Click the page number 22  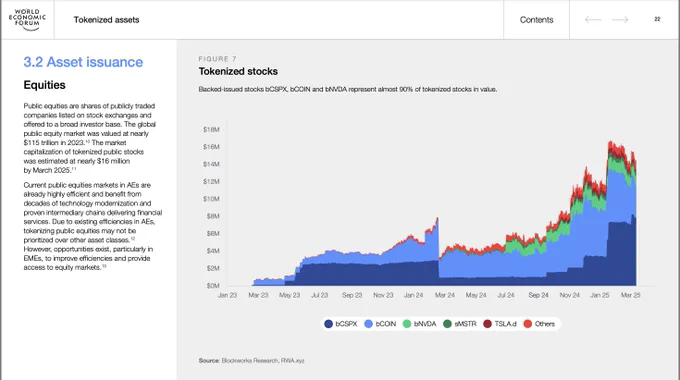[657, 19]
